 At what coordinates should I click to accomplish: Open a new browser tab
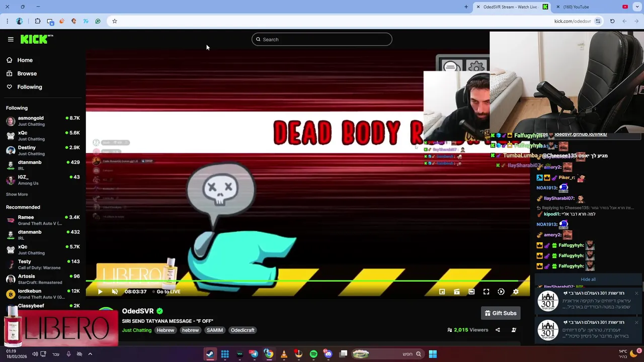click(x=466, y=7)
